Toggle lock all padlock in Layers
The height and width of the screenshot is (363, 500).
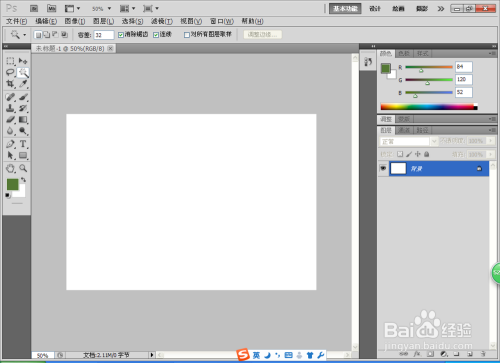click(426, 154)
